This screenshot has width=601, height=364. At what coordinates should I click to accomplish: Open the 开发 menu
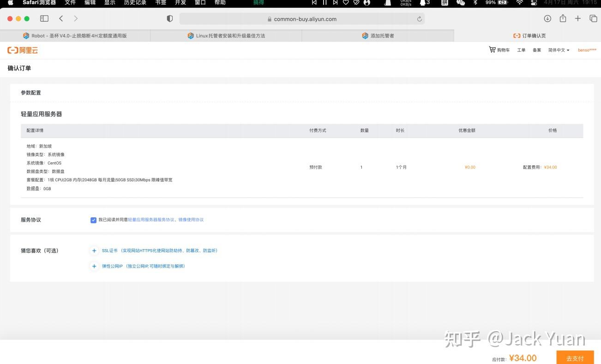tap(180, 2)
